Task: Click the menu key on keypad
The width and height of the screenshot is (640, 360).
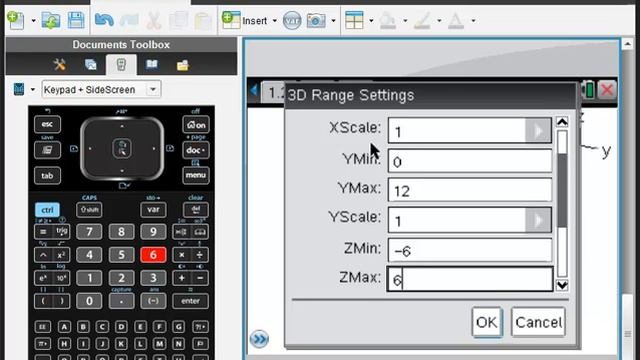Action: click(196, 175)
